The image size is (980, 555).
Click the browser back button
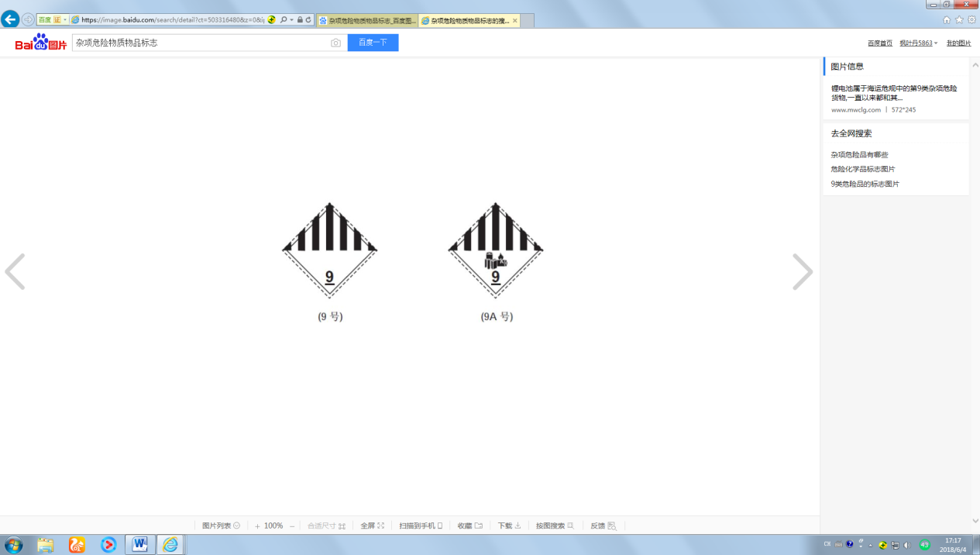point(10,19)
